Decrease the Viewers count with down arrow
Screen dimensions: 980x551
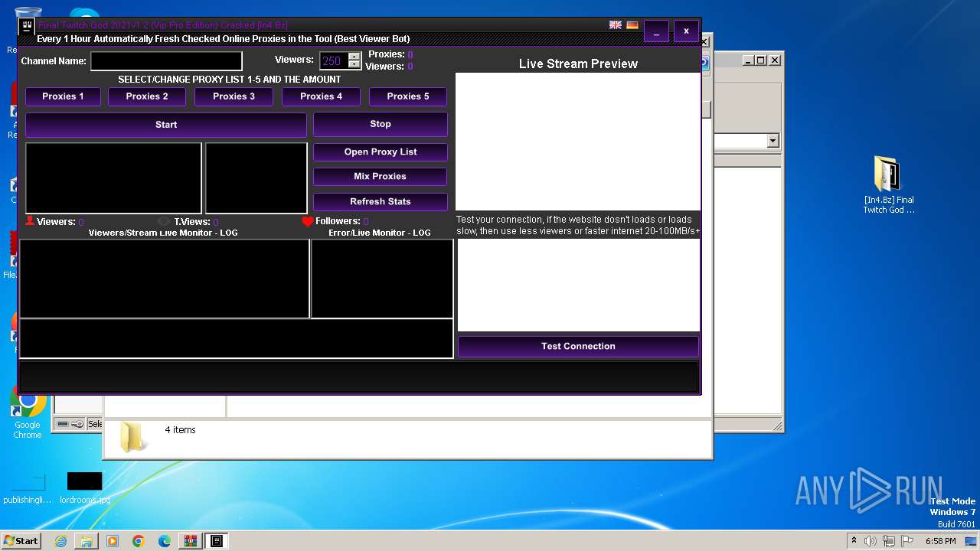(x=354, y=65)
